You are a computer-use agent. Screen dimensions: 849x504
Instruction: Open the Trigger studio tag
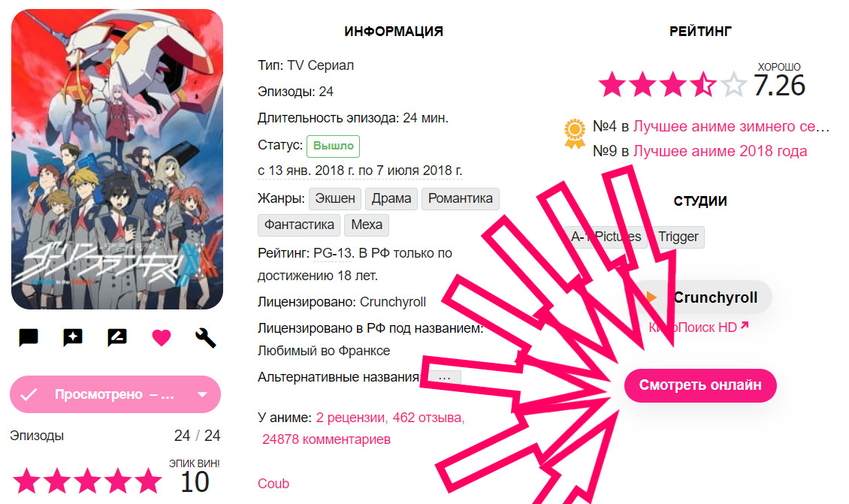click(678, 237)
